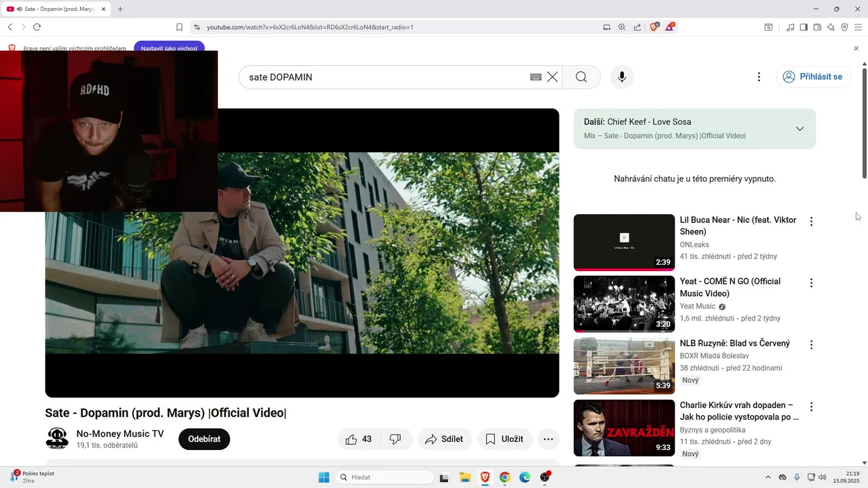Bookmark this page via address bar icon
This screenshot has height=488, width=868.
[x=179, y=27]
